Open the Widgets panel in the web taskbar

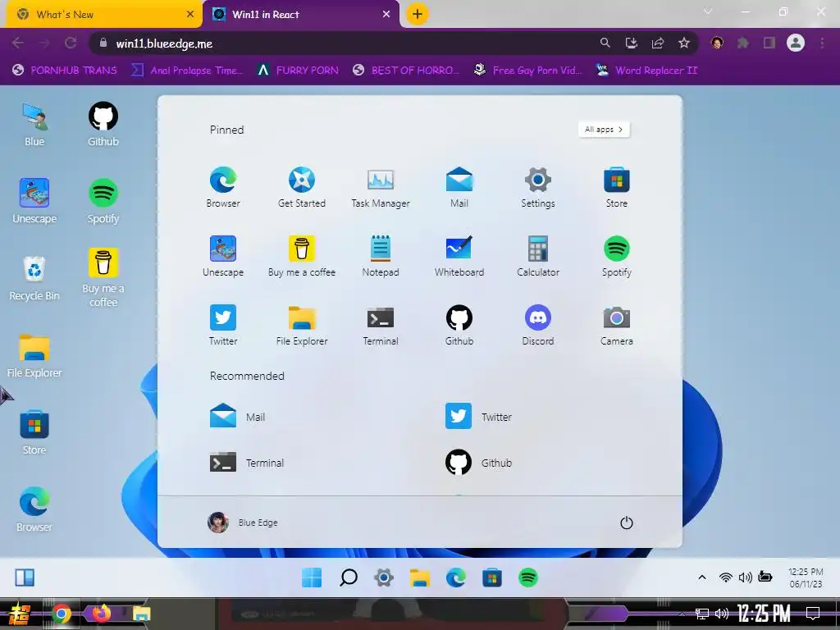(25, 577)
